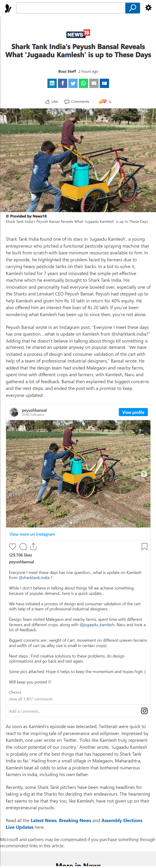Toggle the Instagram bookmark save icon
156x868 pixels.
pos(144,547)
